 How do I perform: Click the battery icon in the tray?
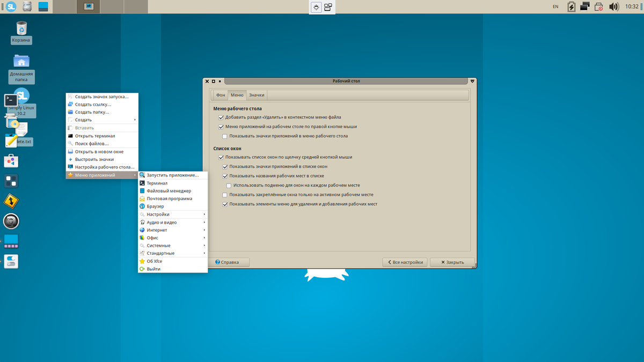click(570, 6)
